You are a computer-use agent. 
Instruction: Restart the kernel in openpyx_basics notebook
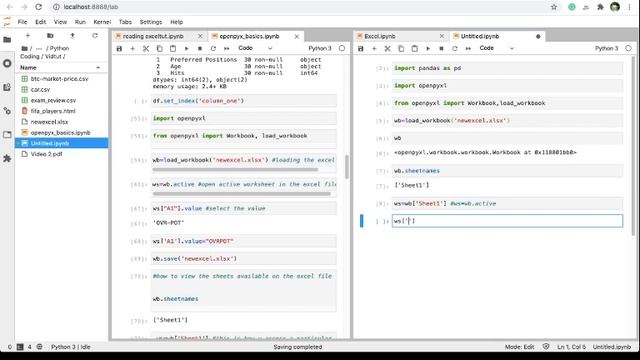(213, 49)
